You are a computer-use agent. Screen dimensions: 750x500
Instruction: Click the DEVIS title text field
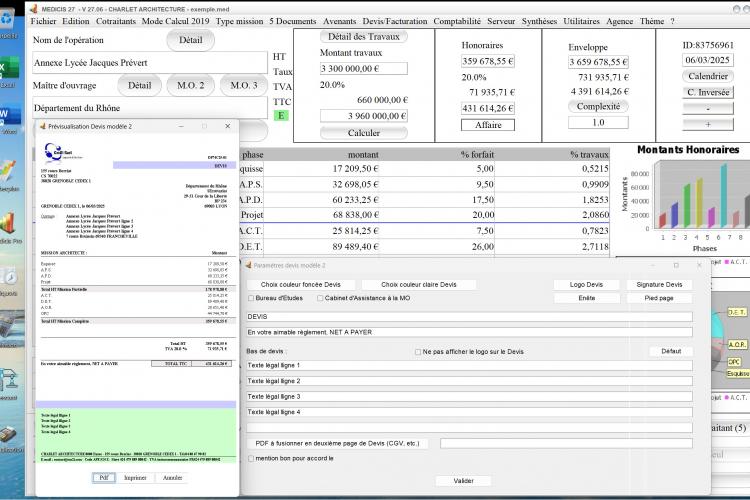[x=469, y=317]
